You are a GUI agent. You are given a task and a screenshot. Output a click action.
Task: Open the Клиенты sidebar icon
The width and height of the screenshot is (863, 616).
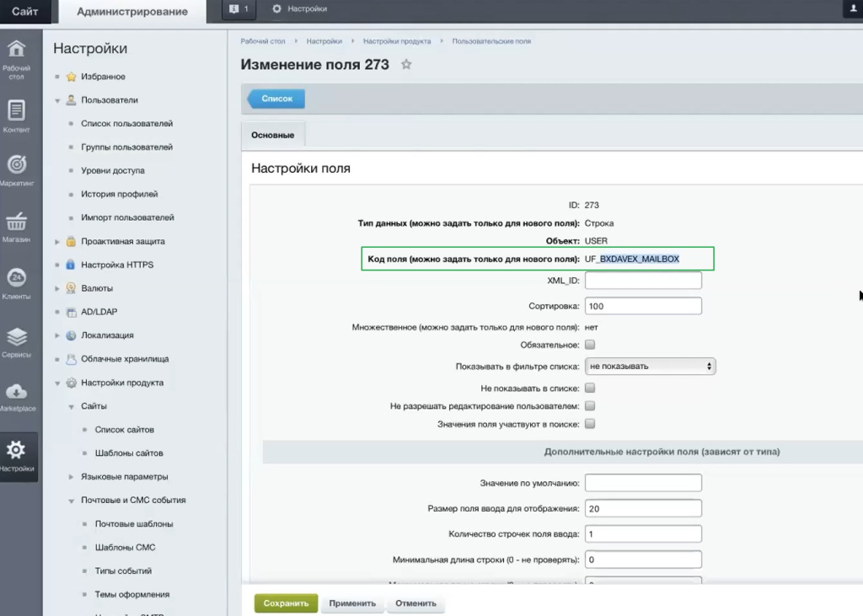[17, 282]
